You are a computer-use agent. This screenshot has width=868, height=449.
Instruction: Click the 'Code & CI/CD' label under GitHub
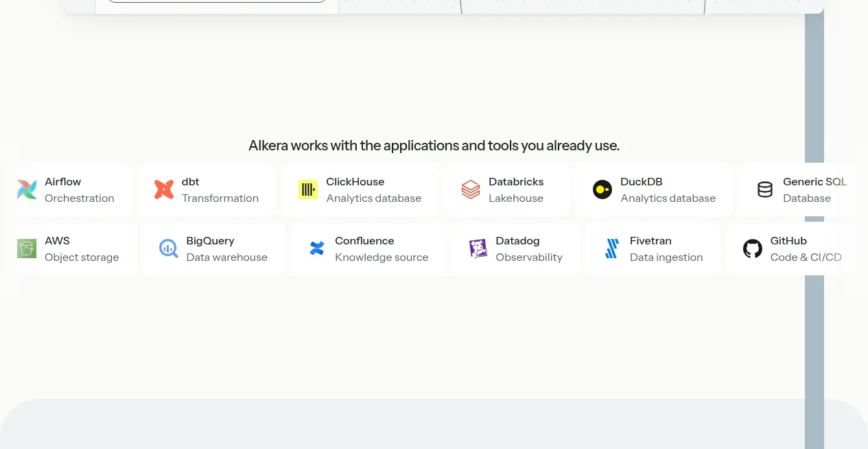[x=806, y=257]
